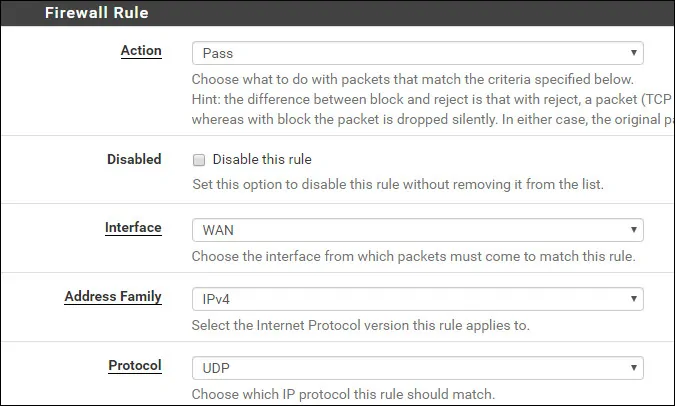Click the underlined Address Family label
This screenshot has height=406, width=675.
pos(113,297)
